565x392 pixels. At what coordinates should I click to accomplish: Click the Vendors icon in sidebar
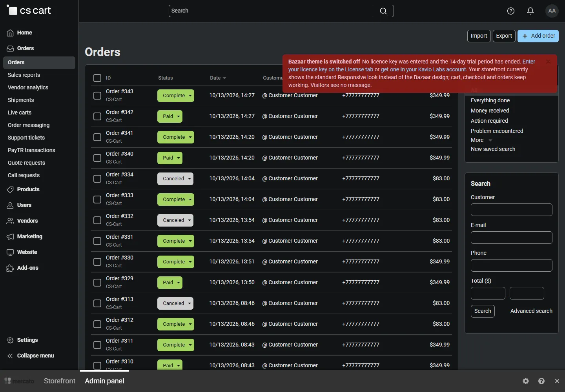click(x=10, y=221)
